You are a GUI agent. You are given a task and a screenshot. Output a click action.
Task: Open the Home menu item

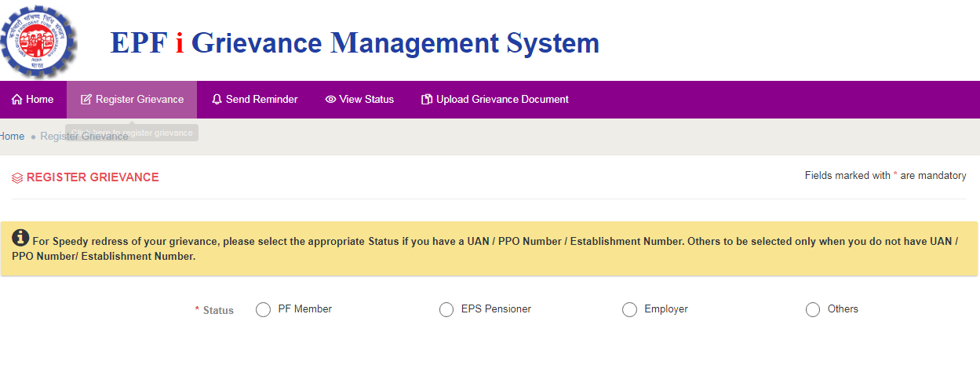(33, 100)
